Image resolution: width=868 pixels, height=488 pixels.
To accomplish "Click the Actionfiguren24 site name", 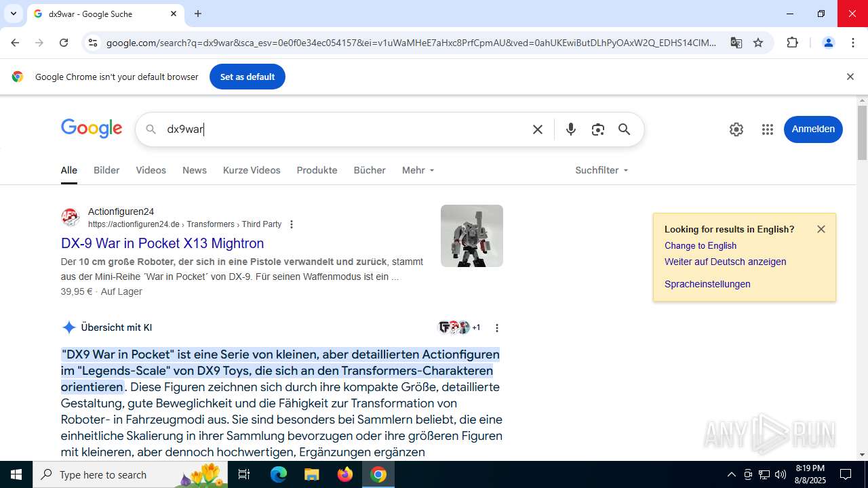I will pos(121,211).
